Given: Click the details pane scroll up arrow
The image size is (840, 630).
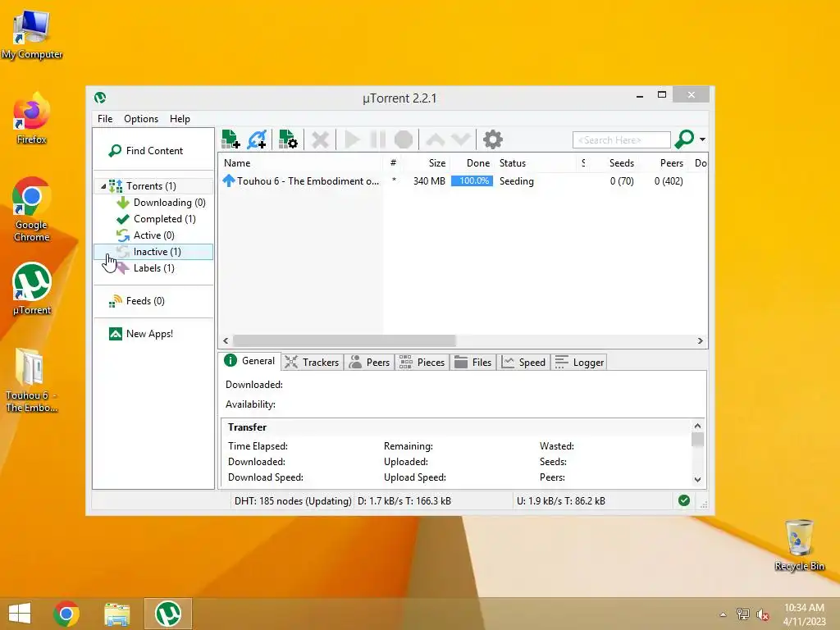Looking at the screenshot, I should point(697,426).
